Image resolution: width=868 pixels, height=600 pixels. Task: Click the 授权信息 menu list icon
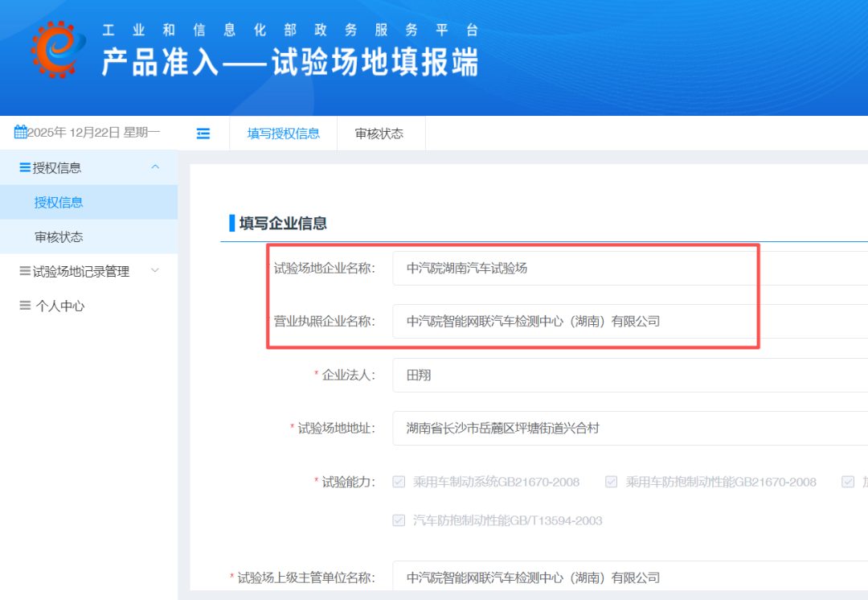(25, 167)
